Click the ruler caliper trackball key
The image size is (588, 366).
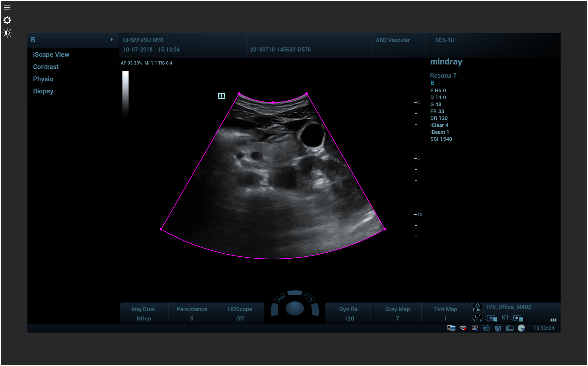280,297
